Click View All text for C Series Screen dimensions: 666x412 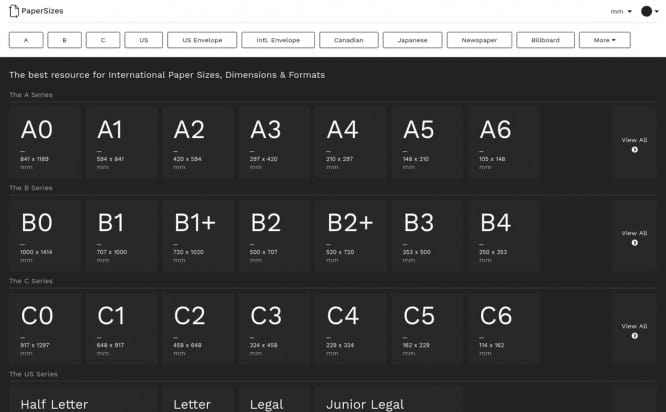tap(635, 326)
